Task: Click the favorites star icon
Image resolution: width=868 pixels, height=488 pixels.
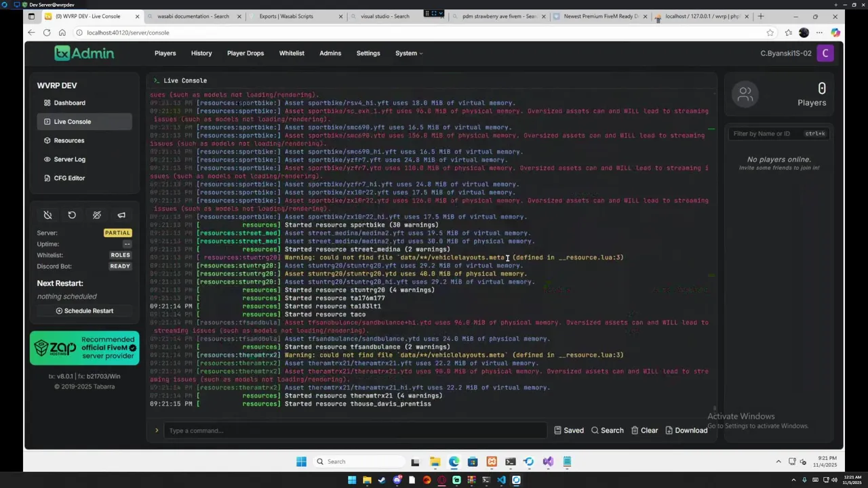Action: point(770,33)
